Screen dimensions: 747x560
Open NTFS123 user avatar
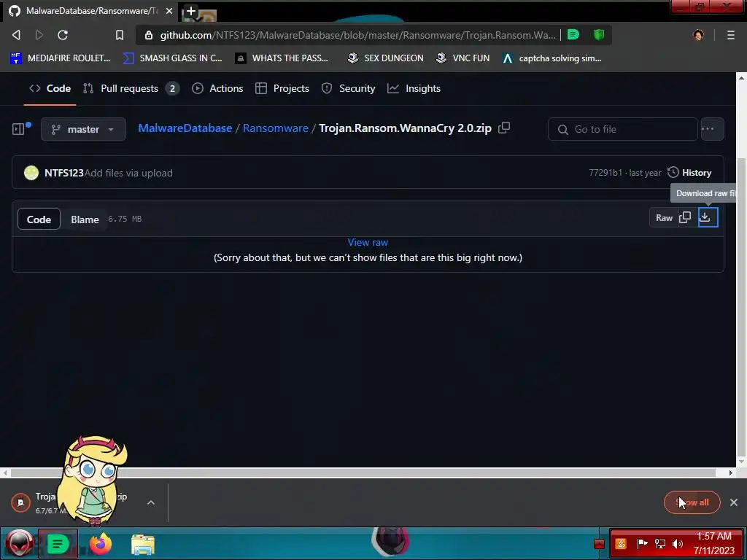point(31,172)
